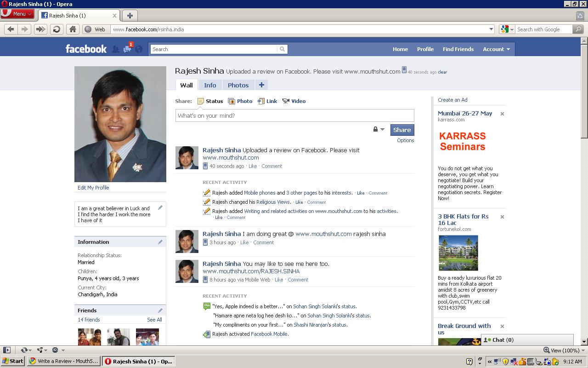Click the Web security badge in address bar

(95, 29)
